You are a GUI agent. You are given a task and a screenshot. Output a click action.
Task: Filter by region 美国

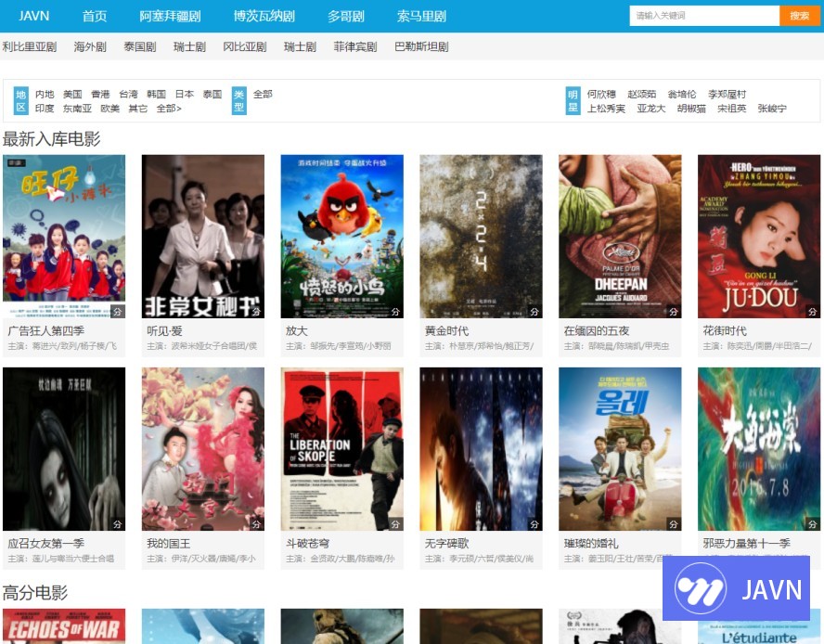click(x=72, y=94)
